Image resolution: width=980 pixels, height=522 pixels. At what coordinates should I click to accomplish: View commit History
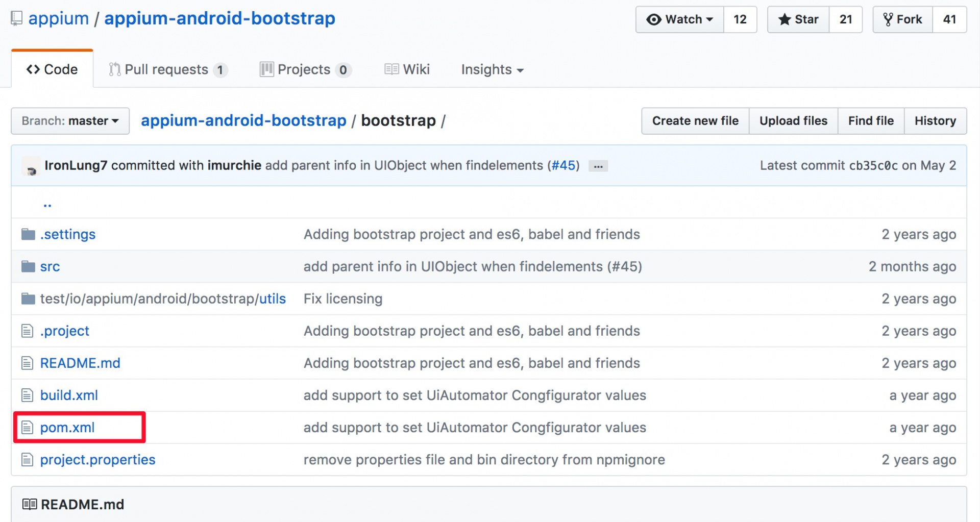pyautogui.click(x=935, y=121)
